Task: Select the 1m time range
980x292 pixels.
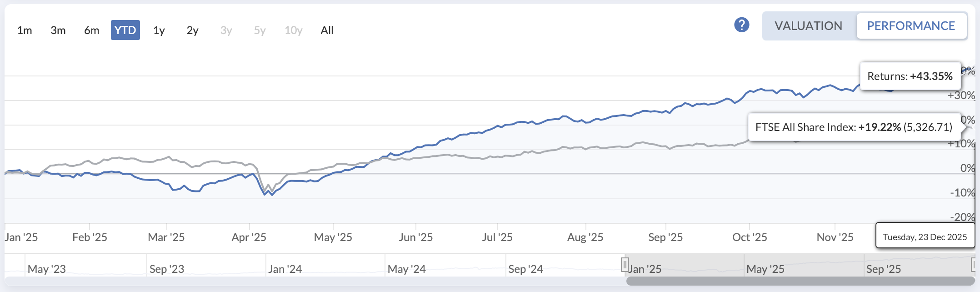Action: tap(25, 30)
